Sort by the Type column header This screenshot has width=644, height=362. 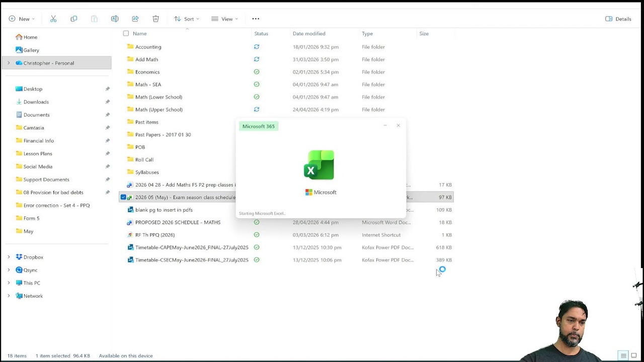point(367,34)
